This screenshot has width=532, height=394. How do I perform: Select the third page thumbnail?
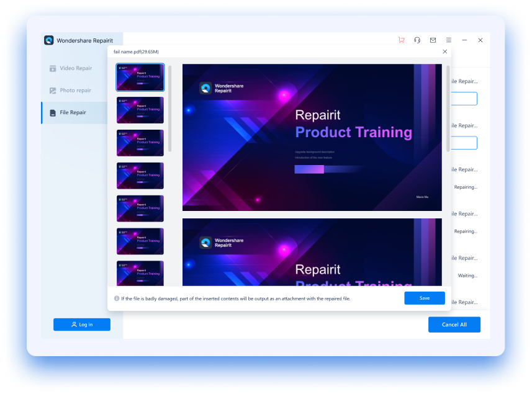click(140, 143)
